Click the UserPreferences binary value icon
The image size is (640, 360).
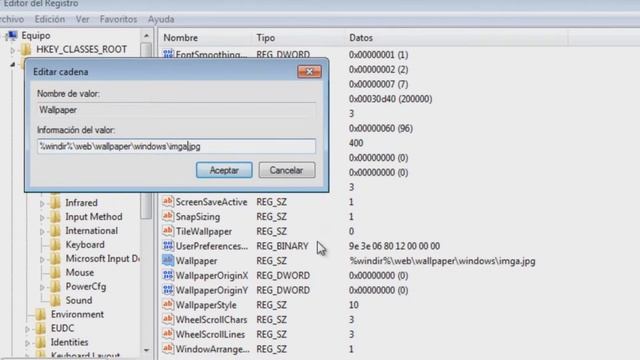coord(168,246)
